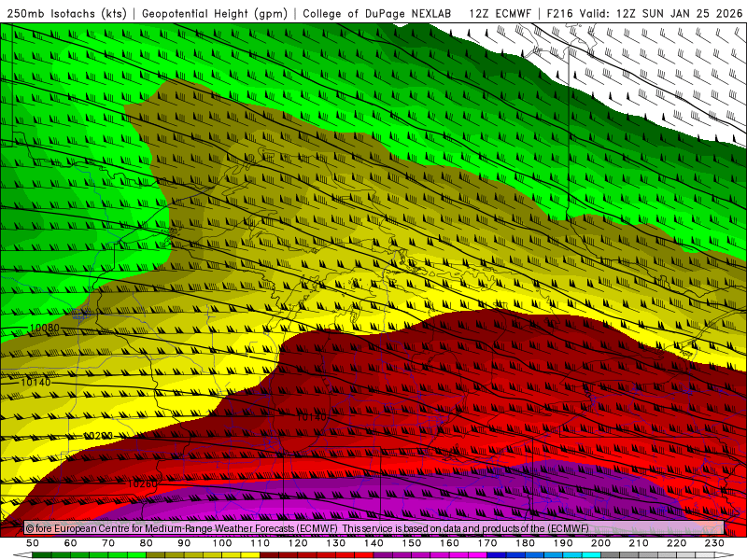Click the '200' value on color scale

click(x=600, y=543)
